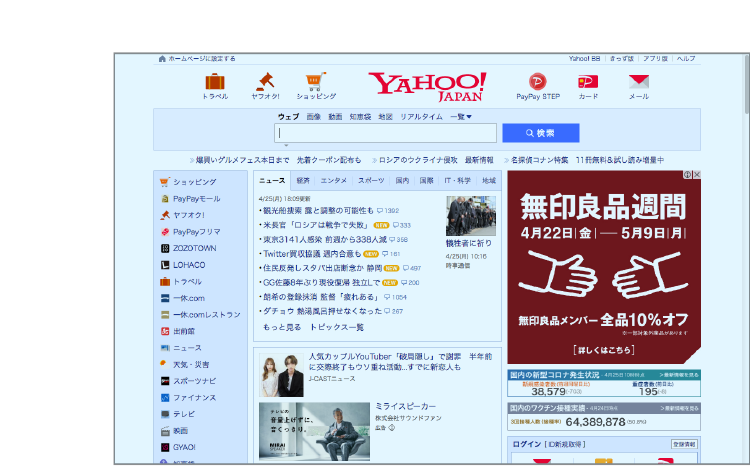Expand the 一覧 search category dropdown
The image size is (750, 466).
tap(461, 116)
